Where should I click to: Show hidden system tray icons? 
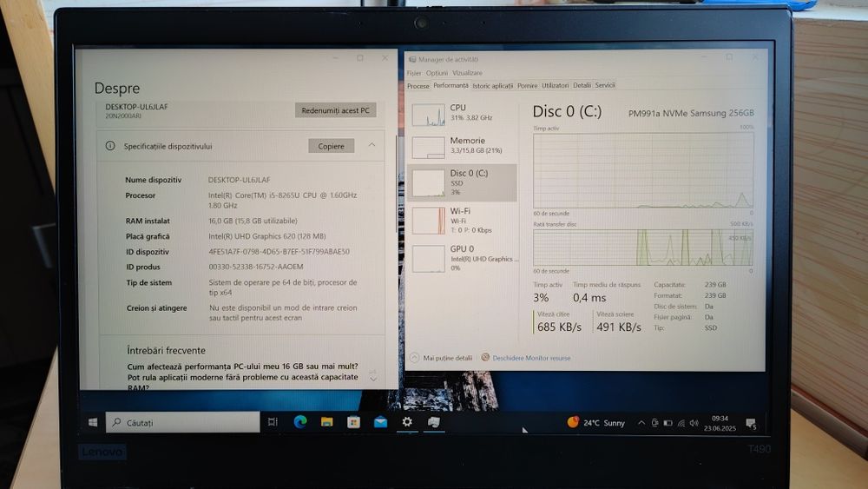point(641,423)
